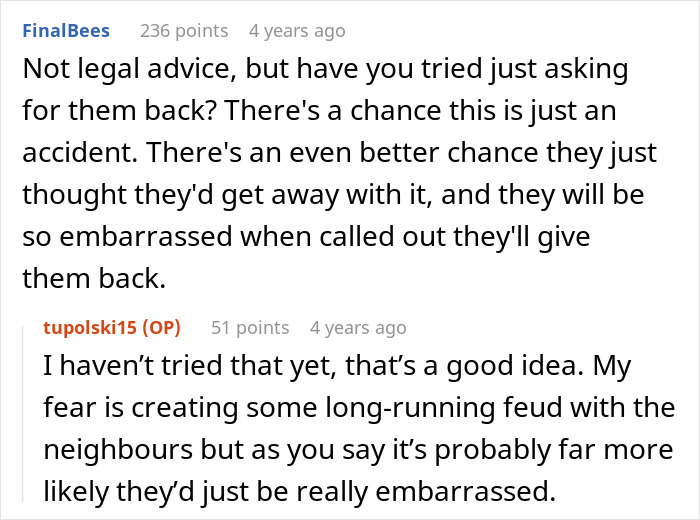Screen dimensions: 700x520
Task: Click the 236 points score
Action: tap(184, 31)
